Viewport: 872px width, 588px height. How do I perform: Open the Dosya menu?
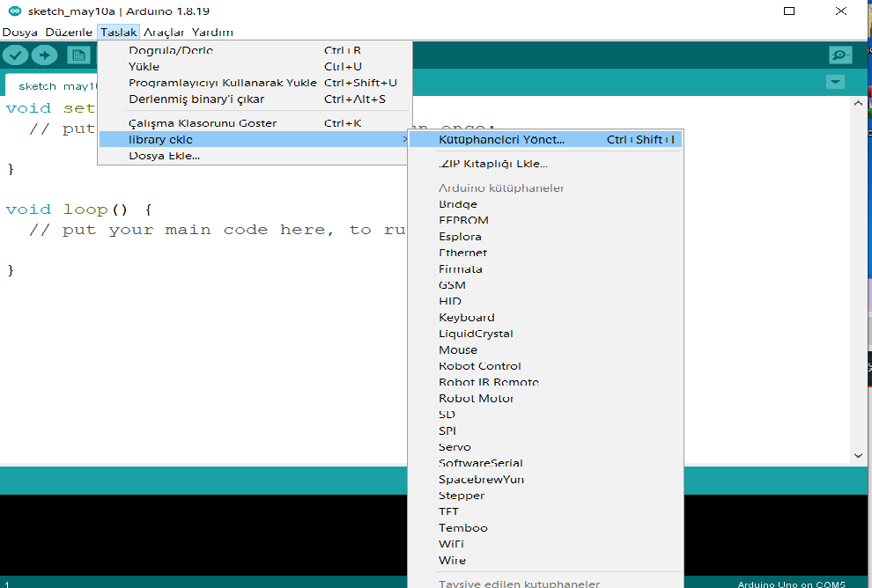[x=20, y=33]
